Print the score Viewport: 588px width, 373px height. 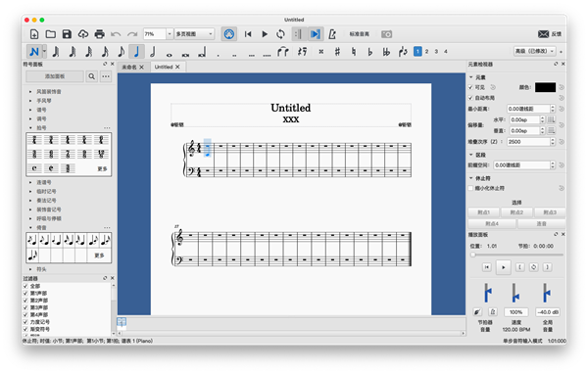click(99, 34)
